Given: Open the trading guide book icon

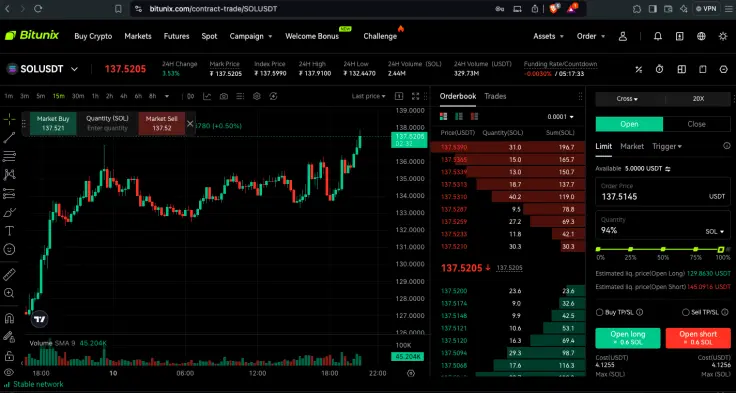Looking at the screenshot, I should pos(703,69).
